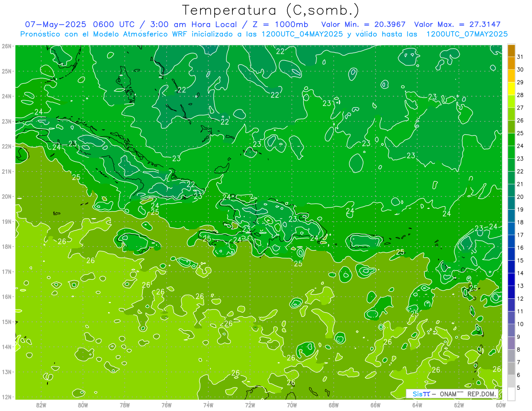
Task: Click the colorbar label "28"
Action: pos(520,95)
